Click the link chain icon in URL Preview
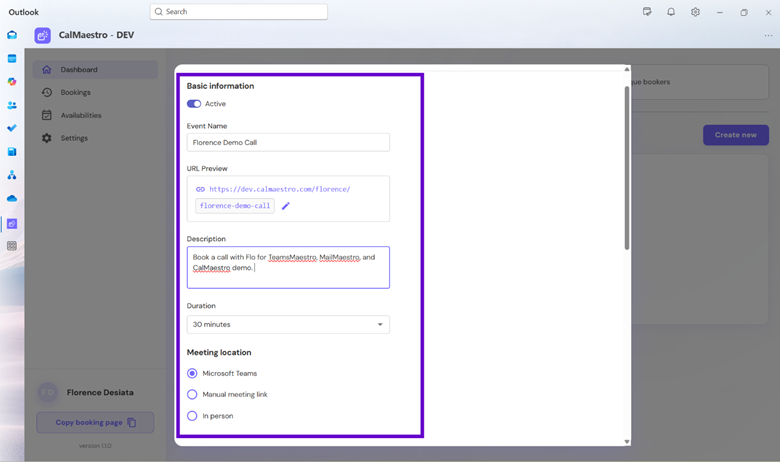 tap(200, 189)
